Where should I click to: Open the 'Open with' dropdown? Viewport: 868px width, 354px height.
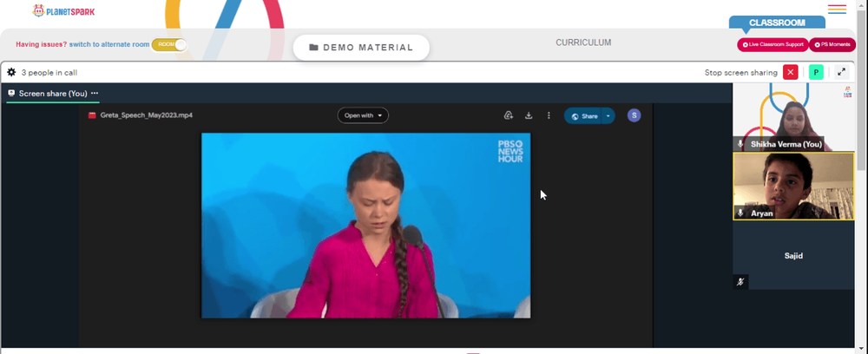pyautogui.click(x=363, y=115)
